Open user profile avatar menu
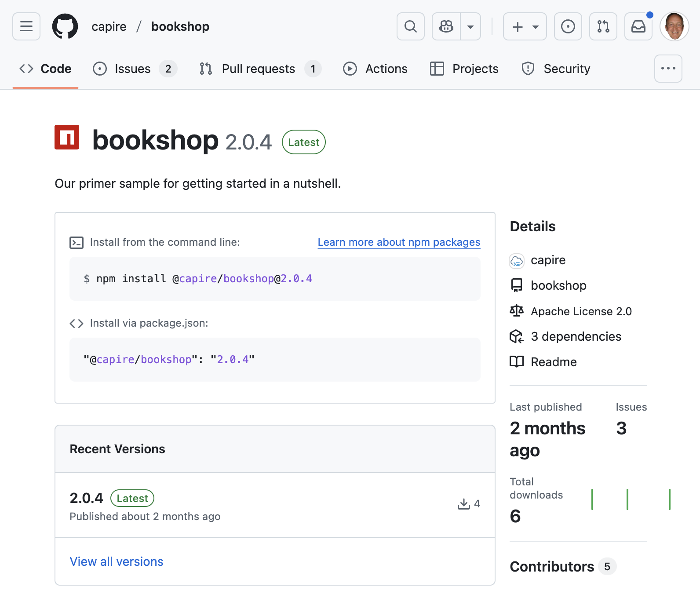700x590 pixels. click(674, 26)
